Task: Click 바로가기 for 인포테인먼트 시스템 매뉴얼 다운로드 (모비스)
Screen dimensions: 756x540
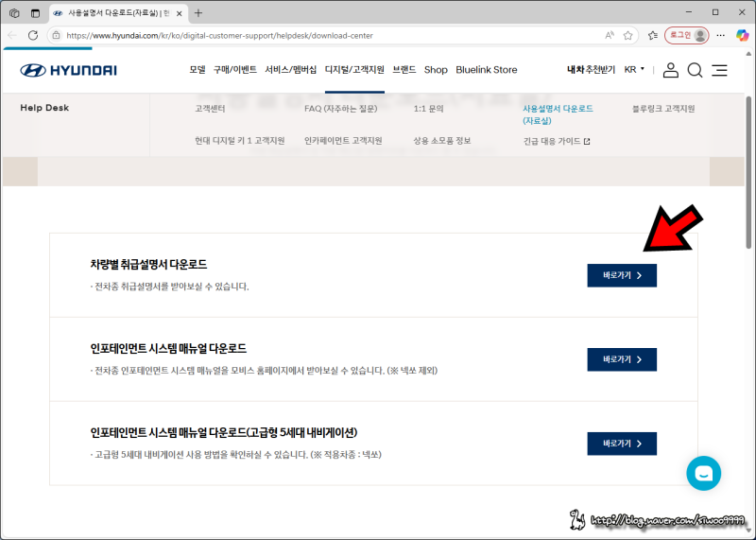Action: (622, 359)
